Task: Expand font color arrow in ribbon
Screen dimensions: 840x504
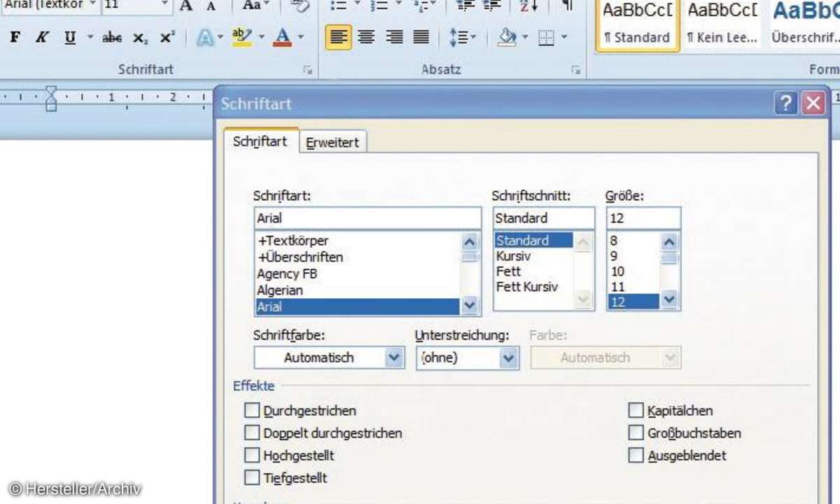Action: click(300, 37)
